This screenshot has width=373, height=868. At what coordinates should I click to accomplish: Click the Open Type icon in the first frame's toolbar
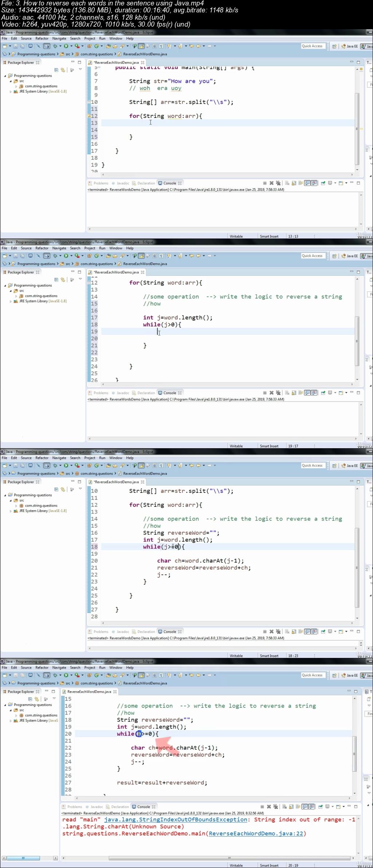pos(108,46)
